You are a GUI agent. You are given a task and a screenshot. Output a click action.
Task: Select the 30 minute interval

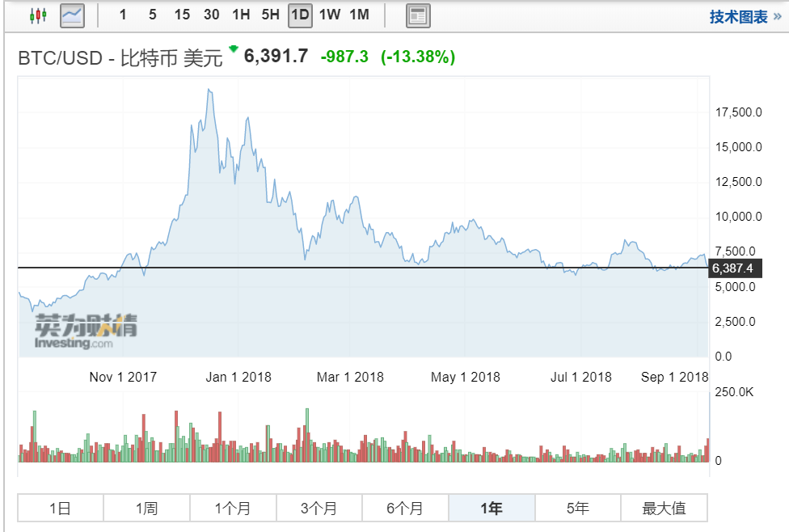[211, 15]
